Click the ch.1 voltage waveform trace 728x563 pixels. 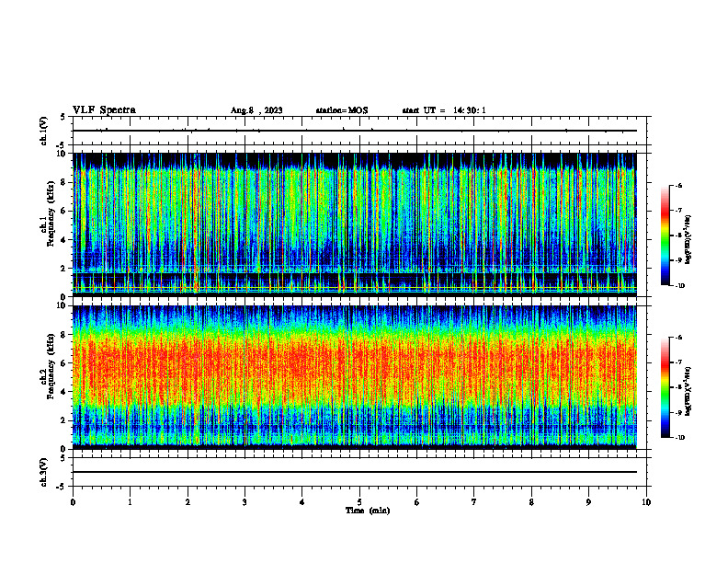coord(354,131)
